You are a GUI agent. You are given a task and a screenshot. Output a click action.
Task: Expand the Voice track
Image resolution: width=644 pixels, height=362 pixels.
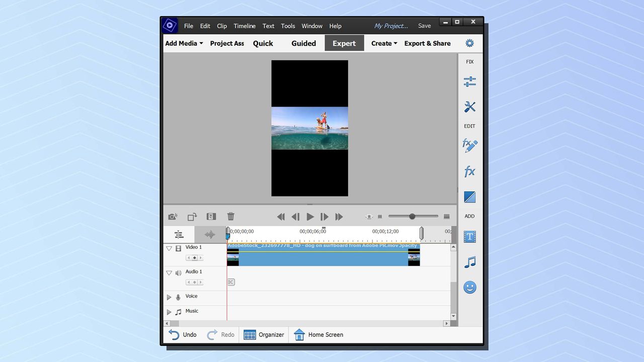pyautogui.click(x=169, y=298)
